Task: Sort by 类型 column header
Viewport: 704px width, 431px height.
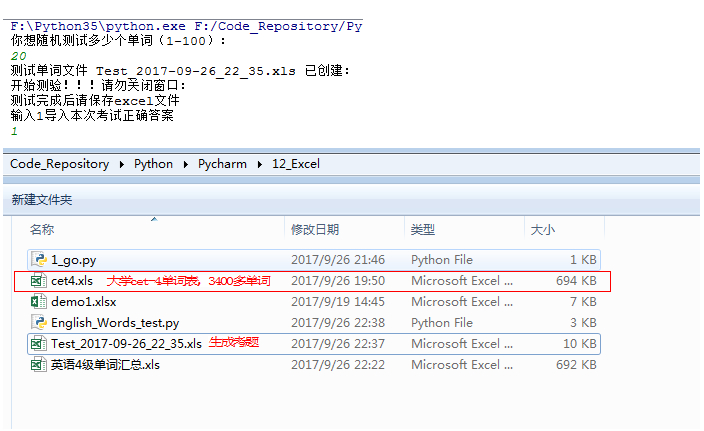Action: coord(422,229)
